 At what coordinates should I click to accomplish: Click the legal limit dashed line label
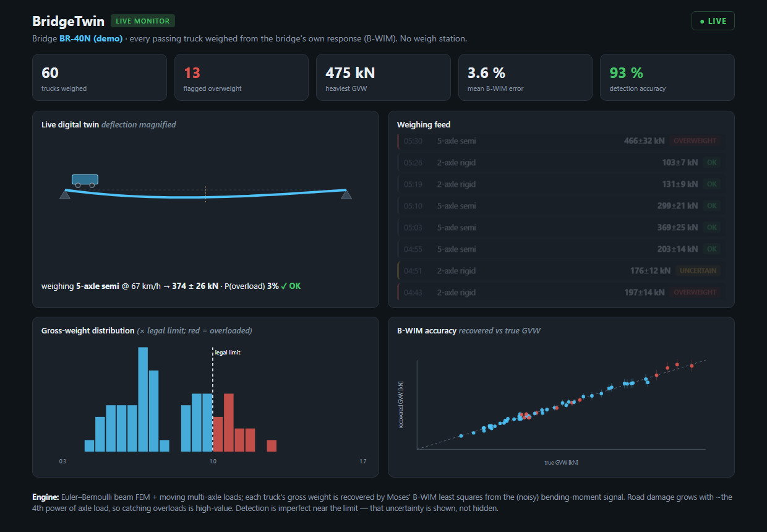(228, 353)
